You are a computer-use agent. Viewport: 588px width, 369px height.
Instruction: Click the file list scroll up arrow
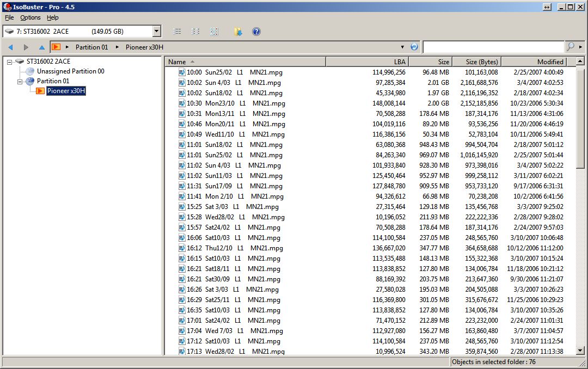pyautogui.click(x=580, y=61)
